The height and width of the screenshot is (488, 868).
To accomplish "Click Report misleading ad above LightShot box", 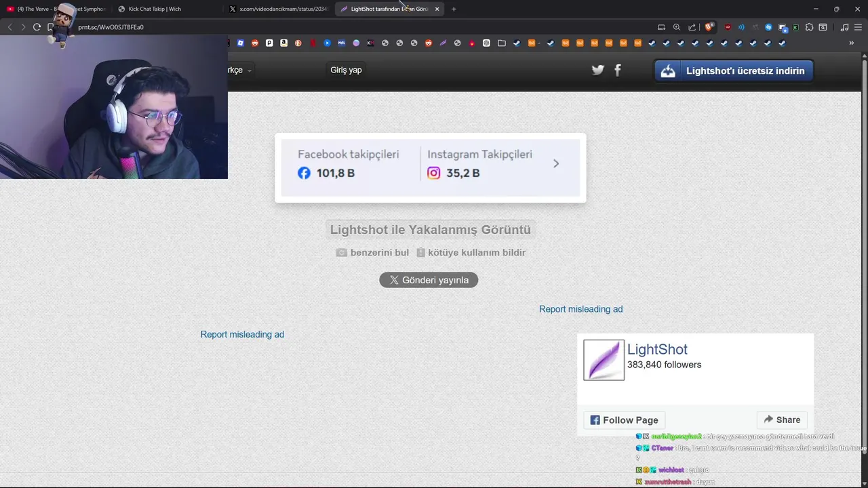I will tap(580, 309).
